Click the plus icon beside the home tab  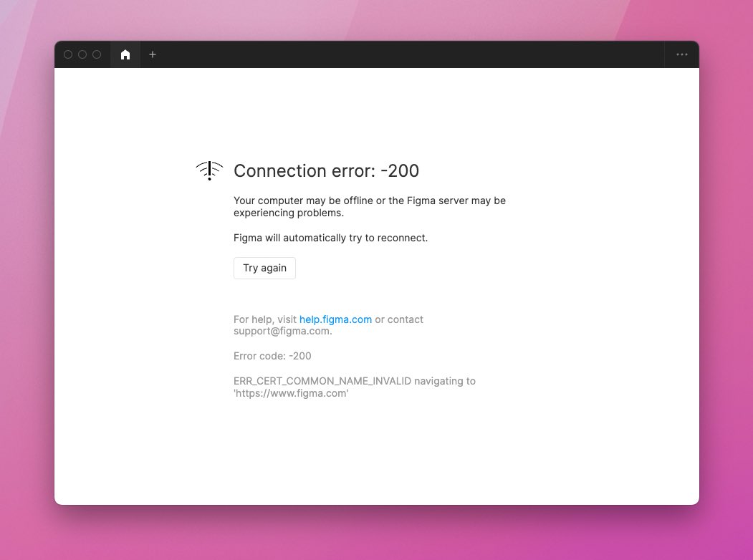coord(153,54)
